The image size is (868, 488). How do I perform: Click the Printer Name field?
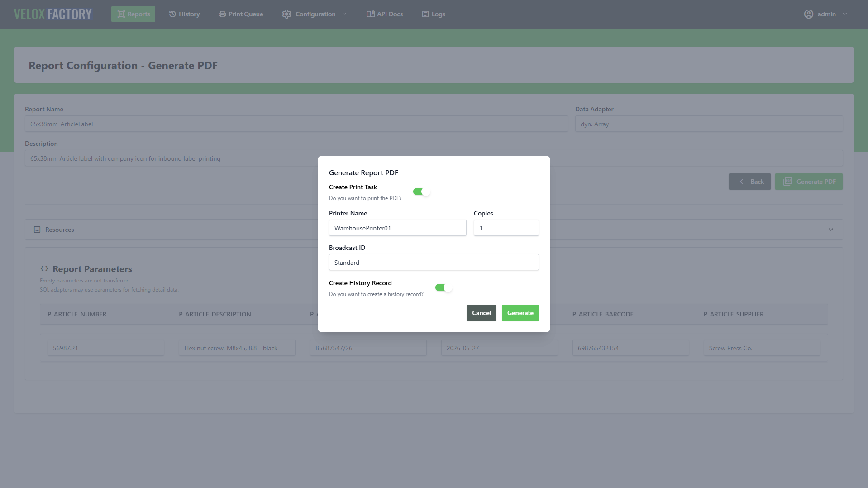click(398, 228)
